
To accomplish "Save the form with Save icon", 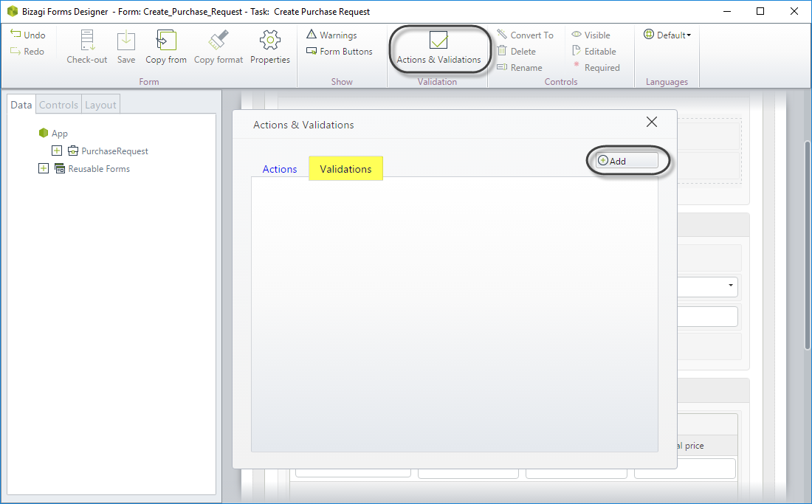I will pos(125,40).
